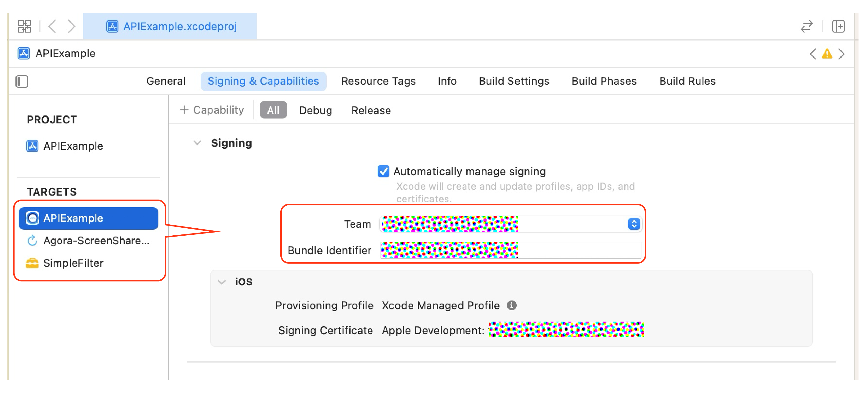
Task: Click the Bundle Identifier field
Action: pos(510,250)
